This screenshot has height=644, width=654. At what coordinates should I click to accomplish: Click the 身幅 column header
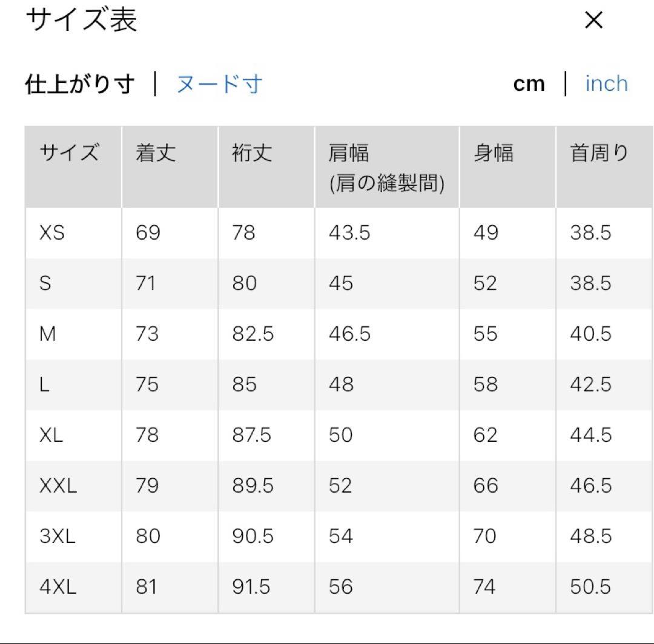coord(494,154)
